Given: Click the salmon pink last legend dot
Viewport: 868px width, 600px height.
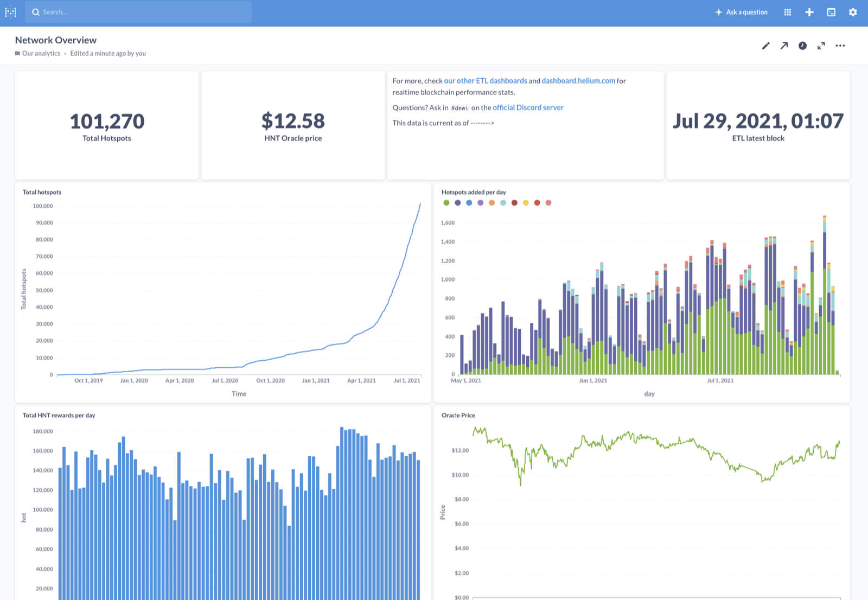Looking at the screenshot, I should 548,203.
